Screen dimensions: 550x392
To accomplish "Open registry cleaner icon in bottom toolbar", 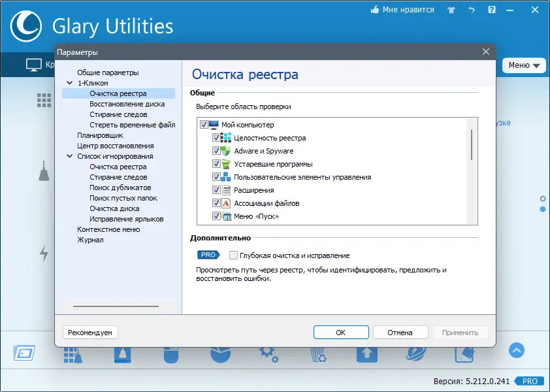I will [73, 355].
